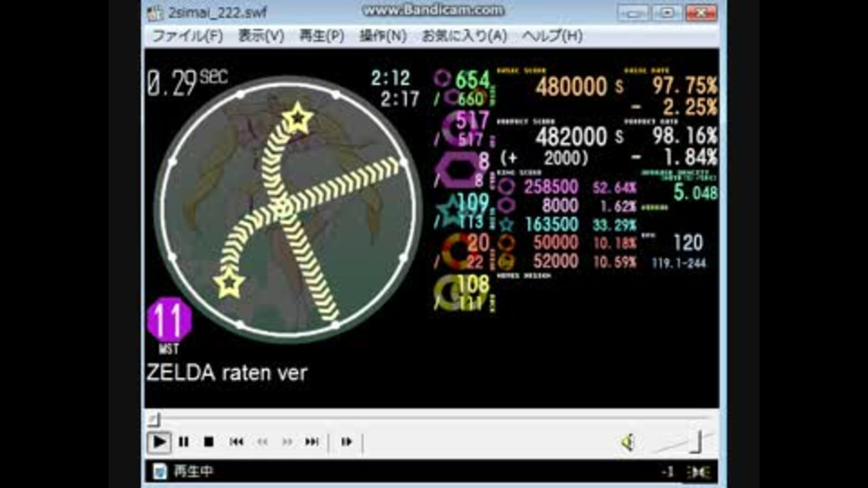This screenshot has height=488, width=868.
Task: Maximize the player window
Action: (x=667, y=12)
